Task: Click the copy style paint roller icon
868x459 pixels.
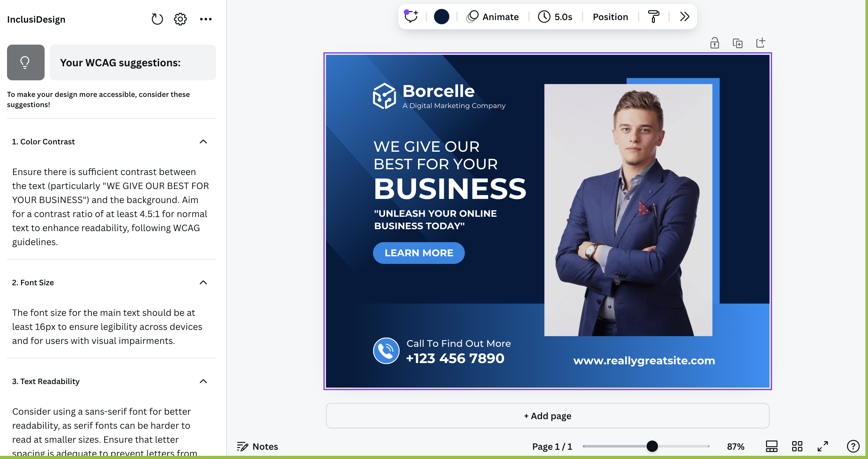Action: 653,17
